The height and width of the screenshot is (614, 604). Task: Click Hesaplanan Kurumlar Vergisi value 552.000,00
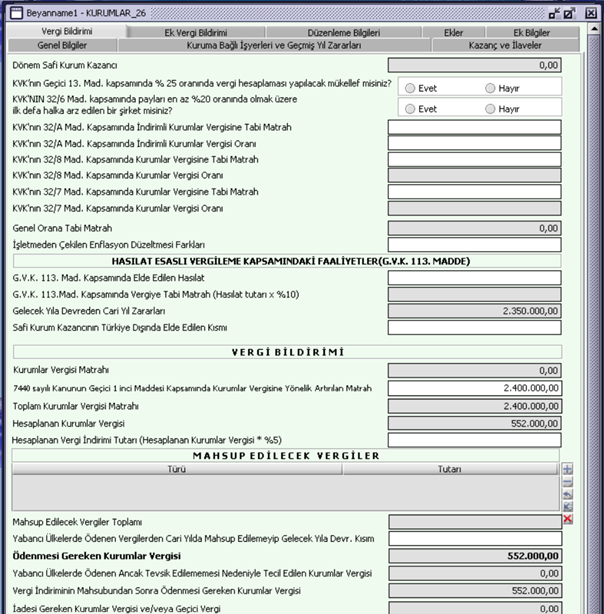click(474, 423)
